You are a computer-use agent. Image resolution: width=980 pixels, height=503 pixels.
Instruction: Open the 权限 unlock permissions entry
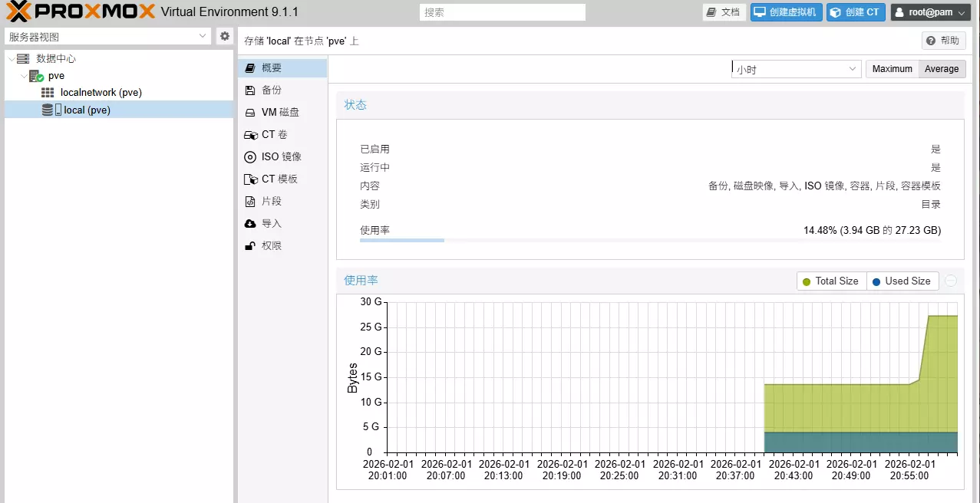tap(282, 245)
